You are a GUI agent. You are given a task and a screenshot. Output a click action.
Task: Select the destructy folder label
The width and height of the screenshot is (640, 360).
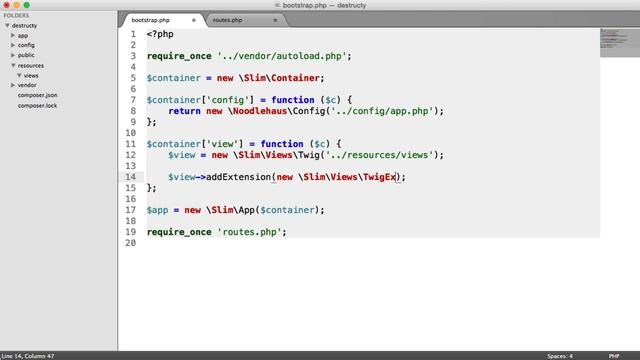pos(24,25)
